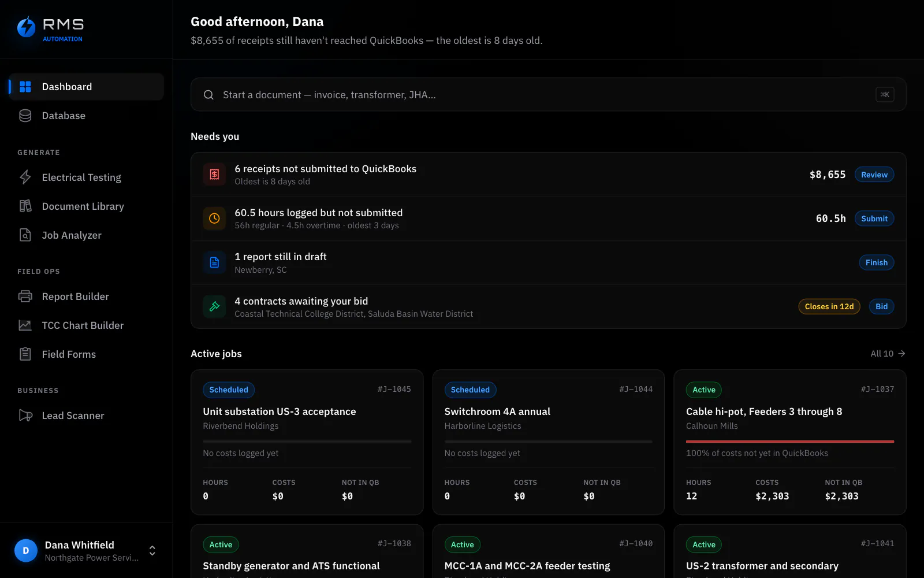Open Report Builder printer icon
Image resolution: width=924 pixels, height=578 pixels.
coord(25,297)
